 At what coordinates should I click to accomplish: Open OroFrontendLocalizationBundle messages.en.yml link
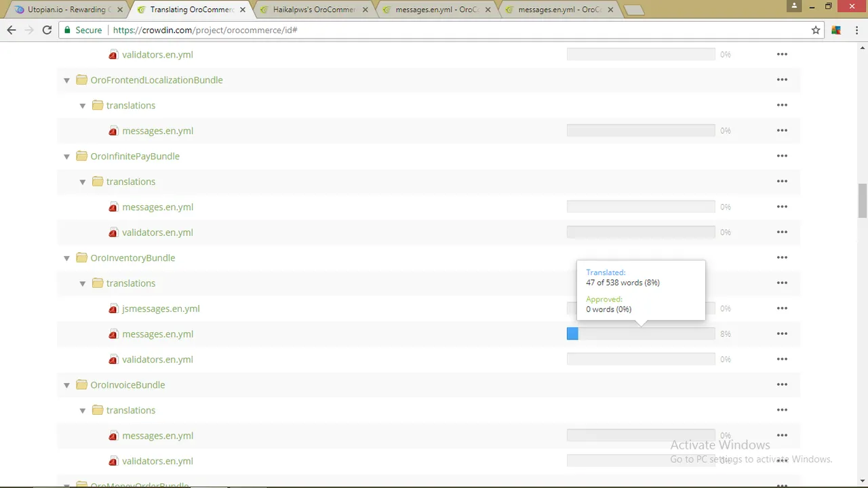(157, 131)
